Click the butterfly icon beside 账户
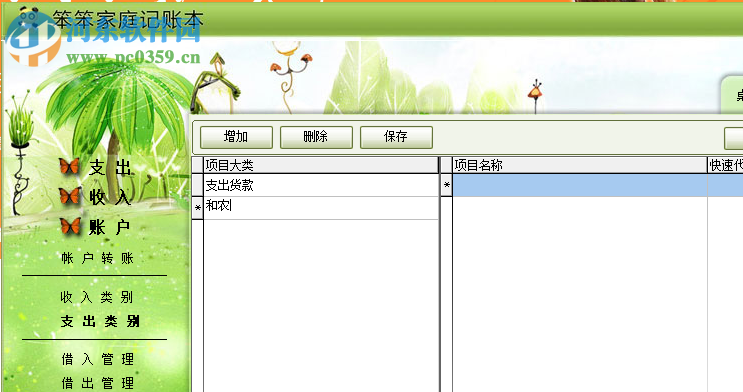The width and height of the screenshot is (743, 392). pos(70,226)
